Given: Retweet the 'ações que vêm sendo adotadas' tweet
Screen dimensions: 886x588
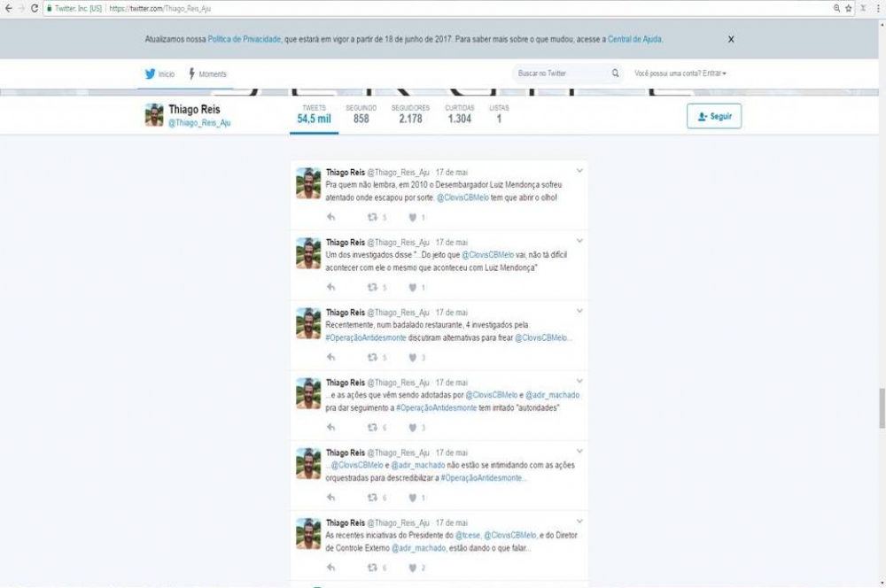Looking at the screenshot, I should [x=372, y=428].
